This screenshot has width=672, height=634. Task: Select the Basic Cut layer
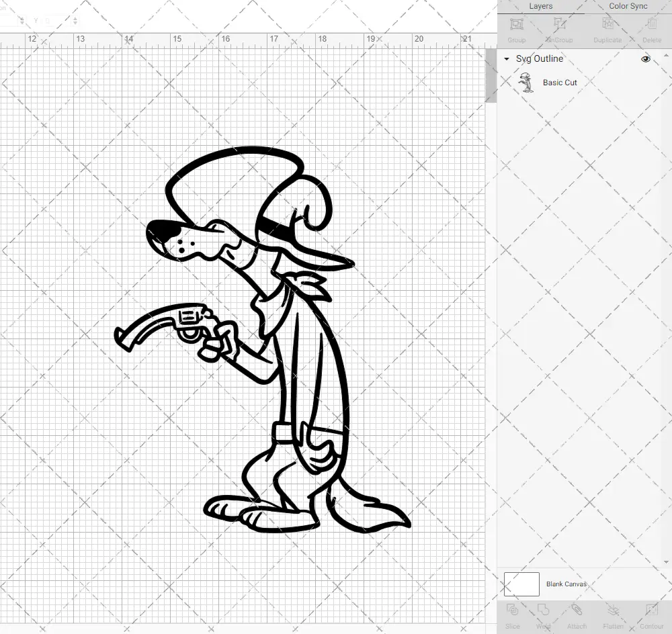[558, 83]
